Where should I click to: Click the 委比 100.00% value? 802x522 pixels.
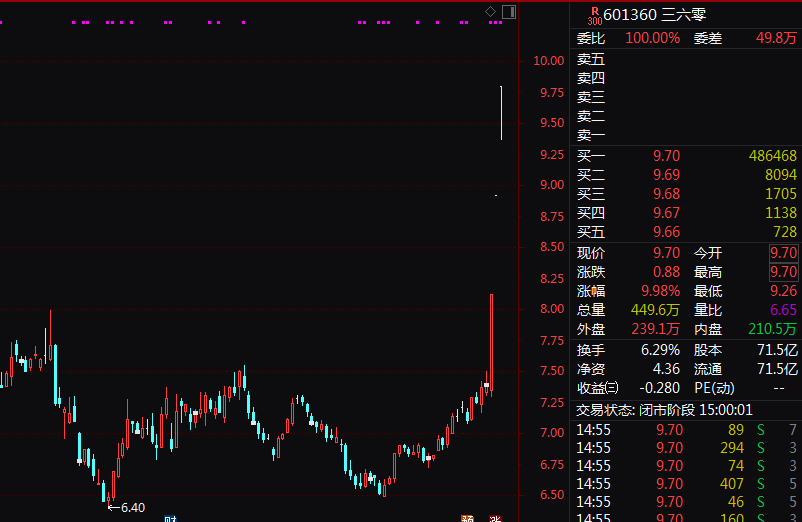pos(652,38)
